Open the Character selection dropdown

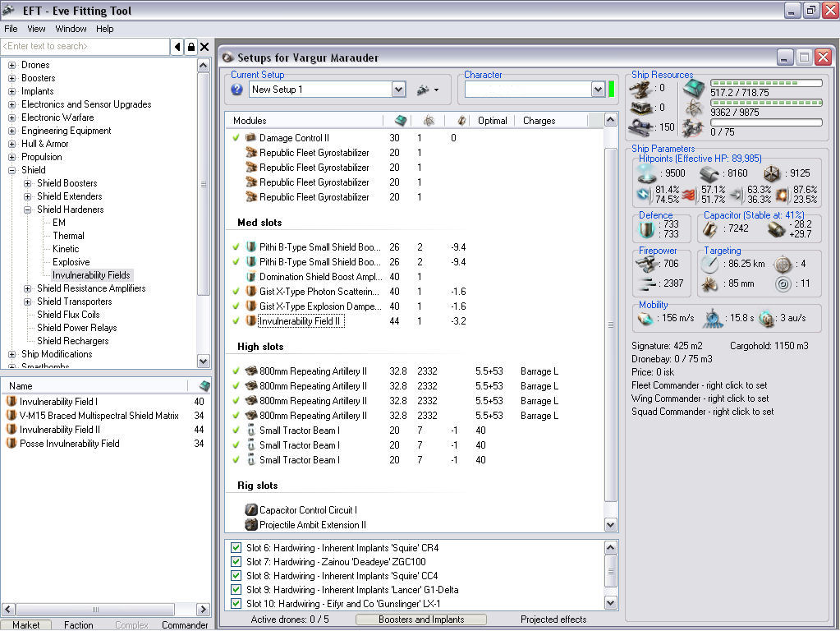[x=598, y=90]
